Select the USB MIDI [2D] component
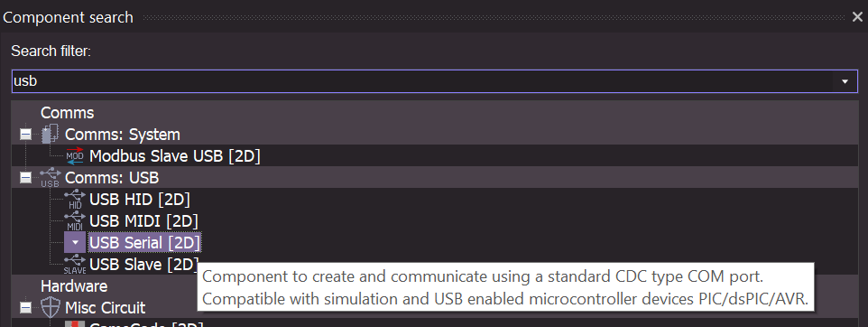The height and width of the screenshot is (327, 868). coord(143,220)
